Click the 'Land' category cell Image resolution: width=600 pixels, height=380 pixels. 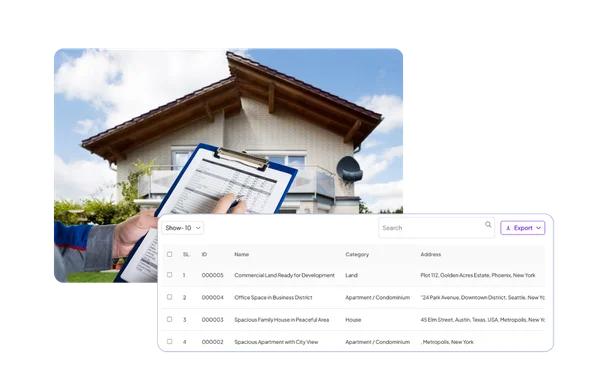[351, 275]
